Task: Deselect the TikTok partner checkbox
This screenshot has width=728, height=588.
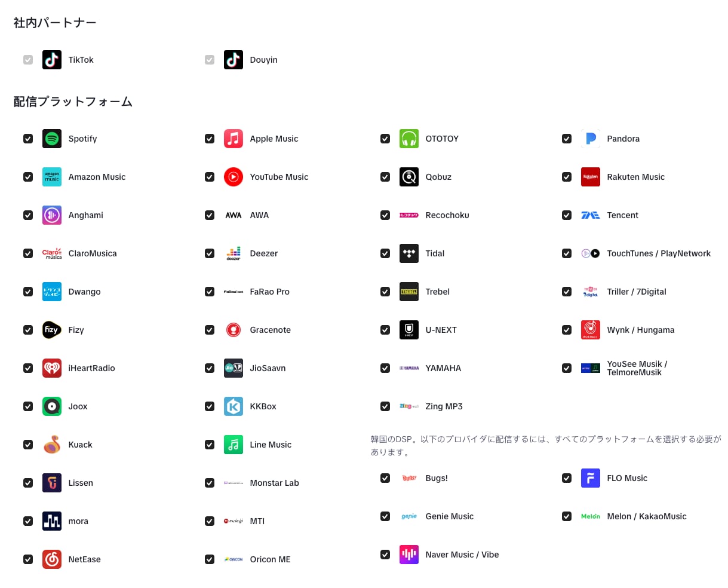Action: coord(28,60)
